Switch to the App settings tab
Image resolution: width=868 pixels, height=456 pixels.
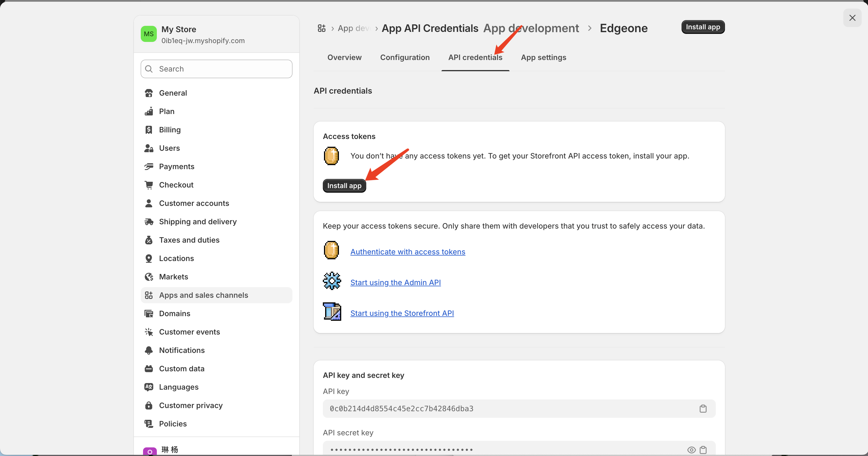tap(543, 57)
